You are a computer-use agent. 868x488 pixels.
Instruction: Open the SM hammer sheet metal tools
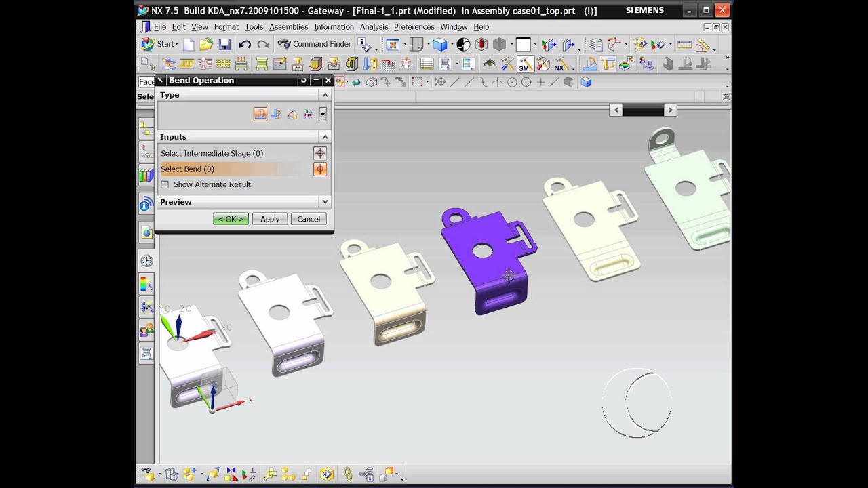tap(525, 64)
